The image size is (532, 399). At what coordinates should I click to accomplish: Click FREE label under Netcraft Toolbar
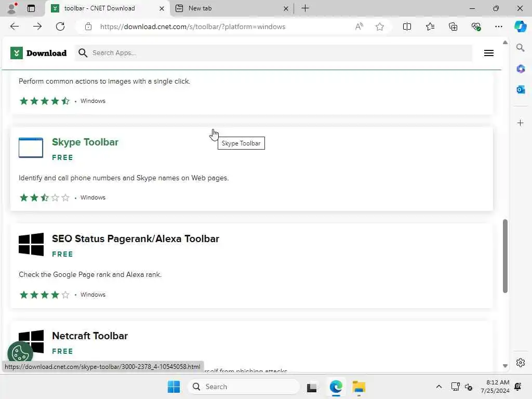click(62, 351)
